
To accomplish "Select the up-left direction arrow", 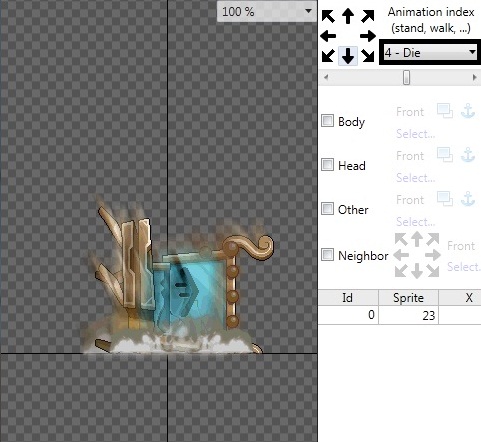I will coord(328,16).
